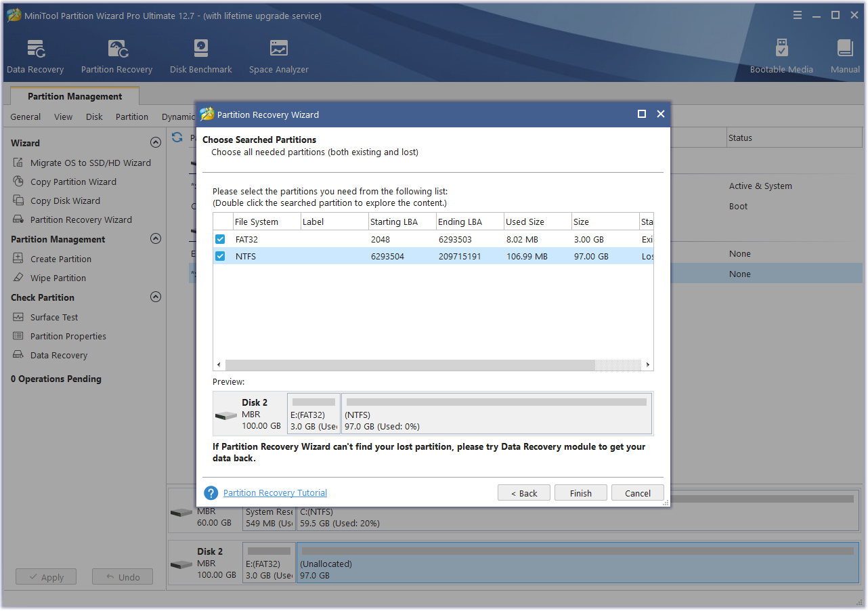Click Partition Recovery Wizard title icon
The height and width of the screenshot is (611, 868).
coord(207,114)
